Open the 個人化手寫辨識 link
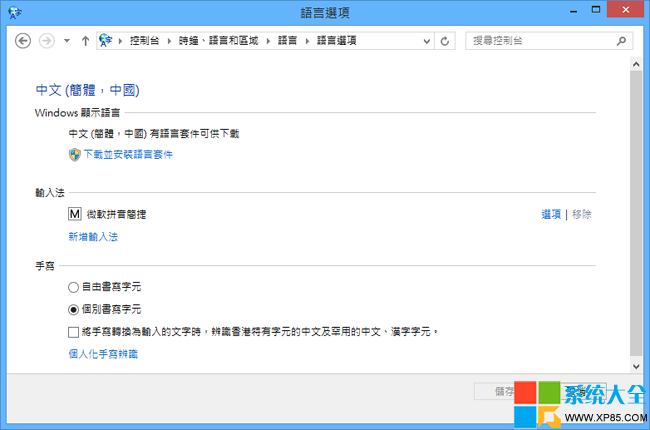Viewport: 650px width, 430px height. point(103,354)
